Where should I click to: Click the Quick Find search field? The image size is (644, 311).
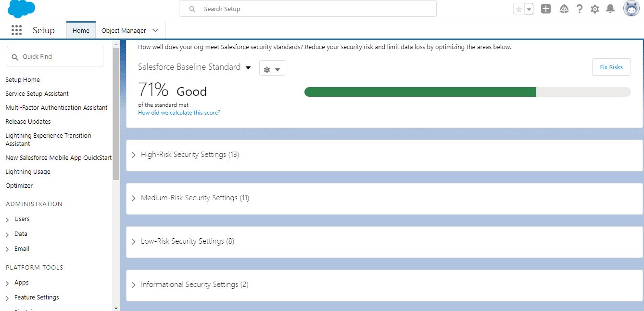[54, 56]
